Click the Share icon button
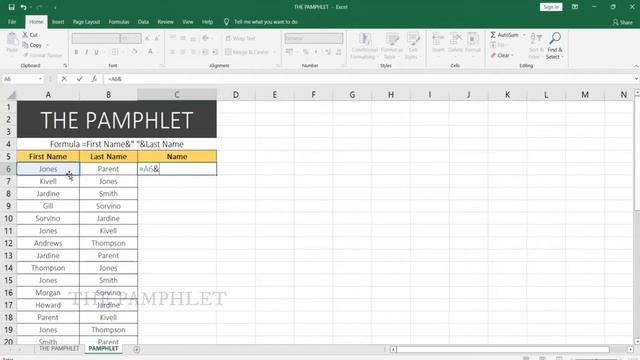 (622, 22)
